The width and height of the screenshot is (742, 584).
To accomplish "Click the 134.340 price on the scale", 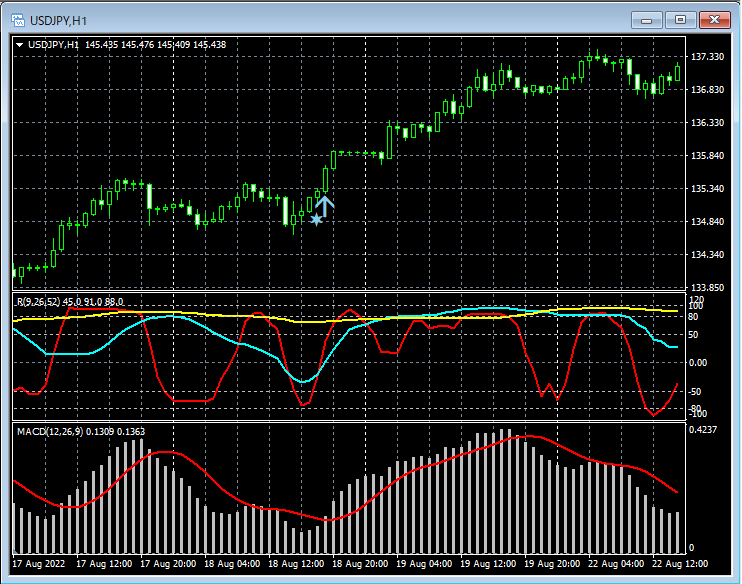I will point(707,255).
